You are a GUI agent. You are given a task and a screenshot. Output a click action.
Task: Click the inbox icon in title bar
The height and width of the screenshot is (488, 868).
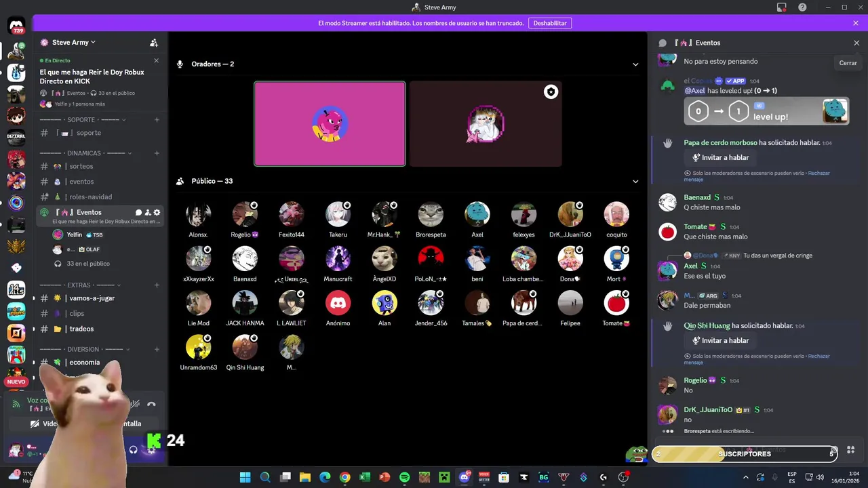[782, 7]
